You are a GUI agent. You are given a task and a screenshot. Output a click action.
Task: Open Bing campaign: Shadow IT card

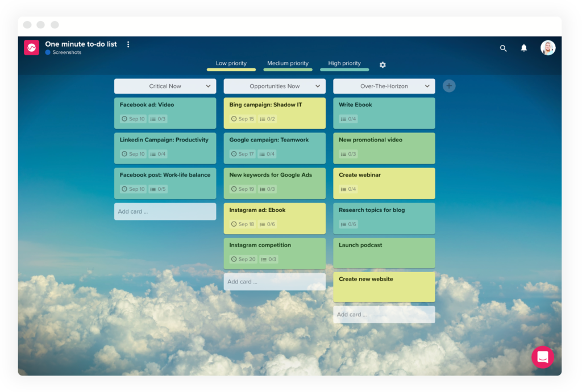coord(275,113)
